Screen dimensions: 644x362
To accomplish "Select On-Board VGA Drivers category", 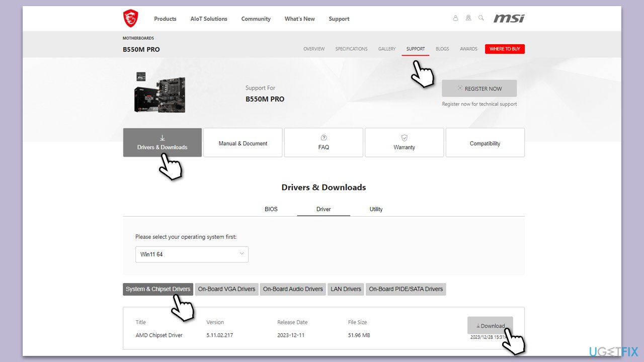I will point(226,289).
